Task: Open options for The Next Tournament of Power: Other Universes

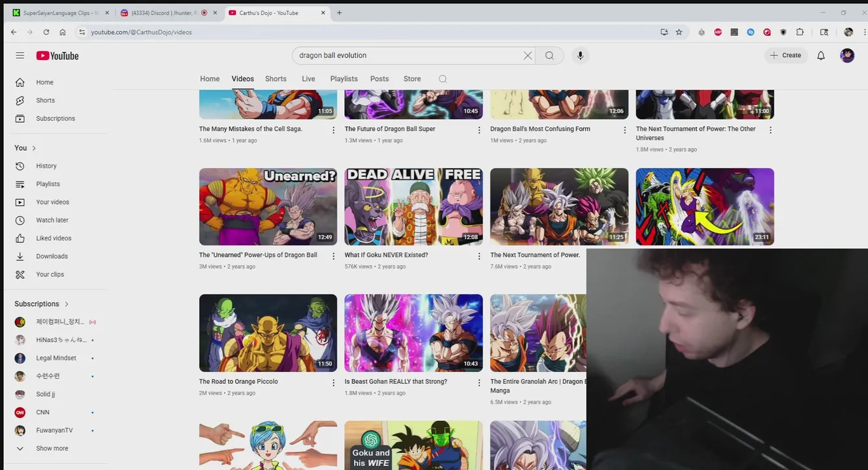Action: 770,130
